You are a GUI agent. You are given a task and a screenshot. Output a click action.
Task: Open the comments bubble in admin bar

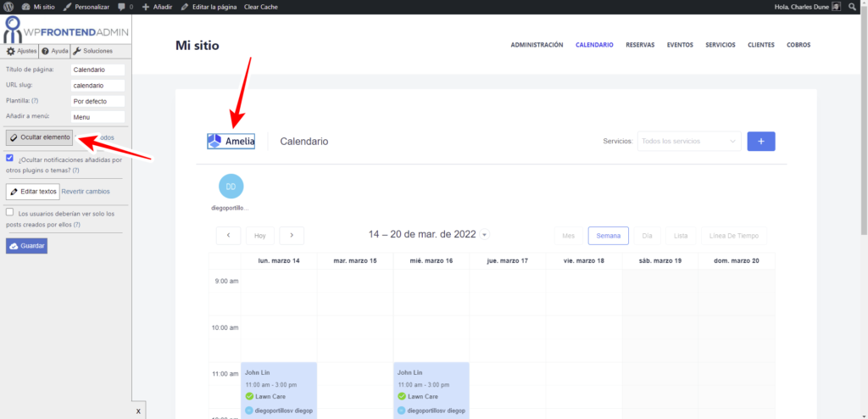point(125,7)
